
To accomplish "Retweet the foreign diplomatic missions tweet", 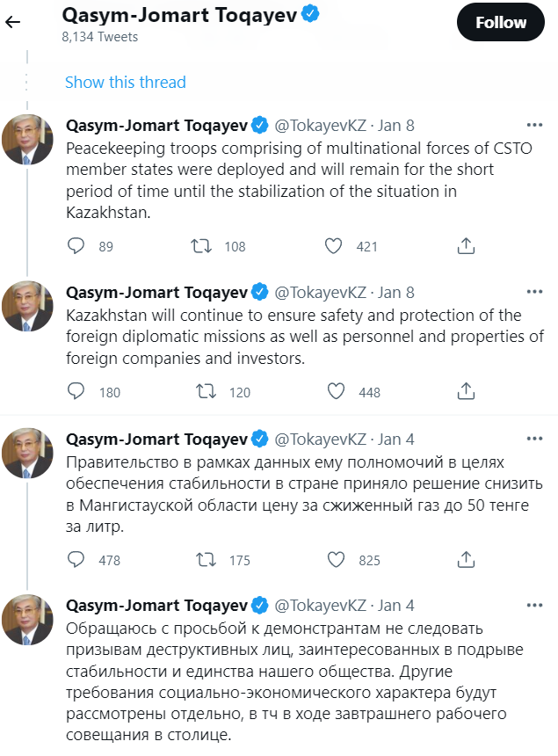I will coord(204,392).
